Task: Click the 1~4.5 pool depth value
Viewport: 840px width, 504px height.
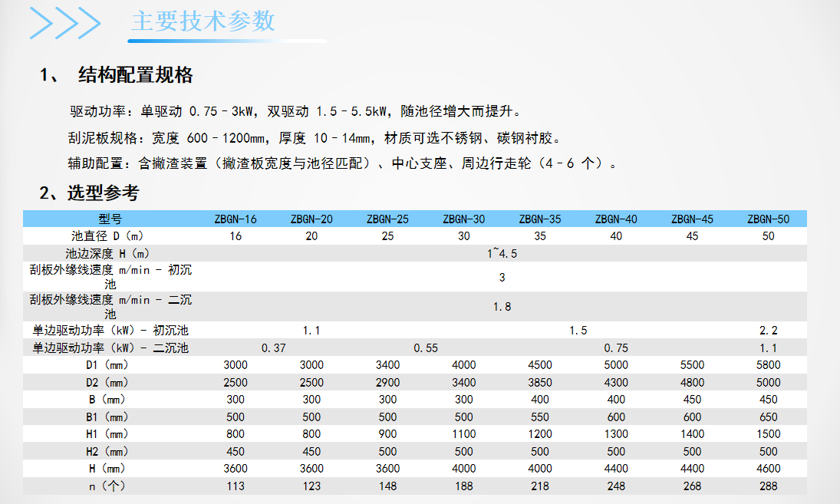Action: click(502, 254)
